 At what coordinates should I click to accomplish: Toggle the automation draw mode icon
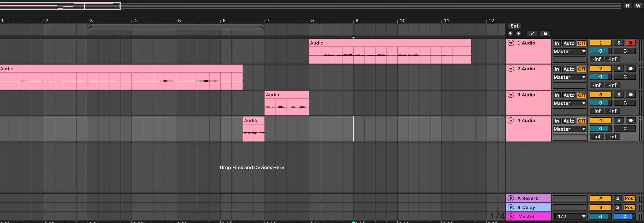[x=532, y=33]
